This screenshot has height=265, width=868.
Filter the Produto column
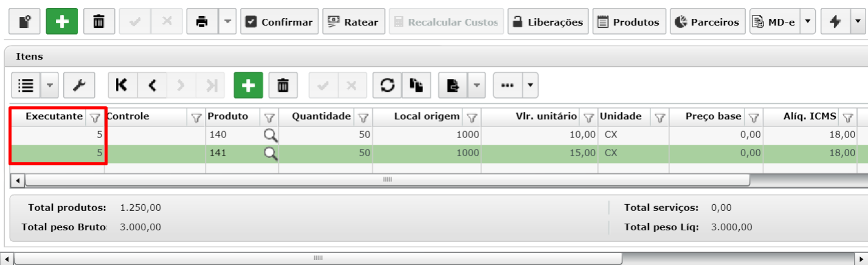pyautogui.click(x=270, y=117)
